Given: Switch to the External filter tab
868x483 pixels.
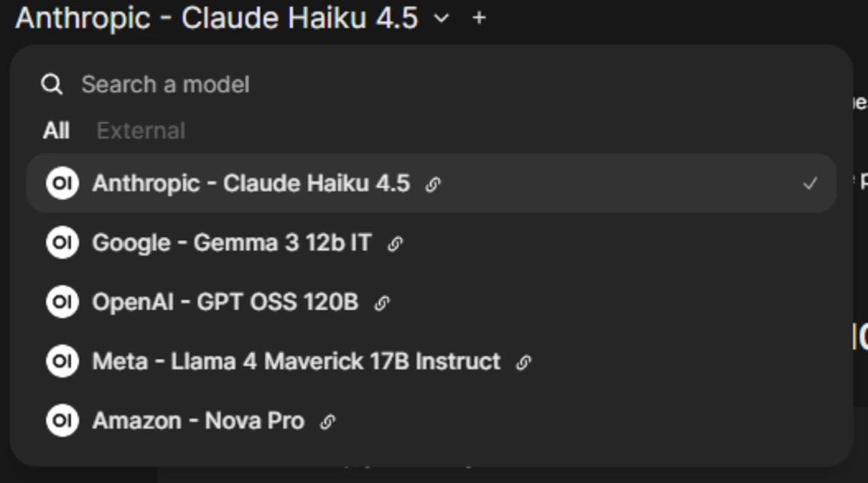Looking at the screenshot, I should click(x=141, y=131).
